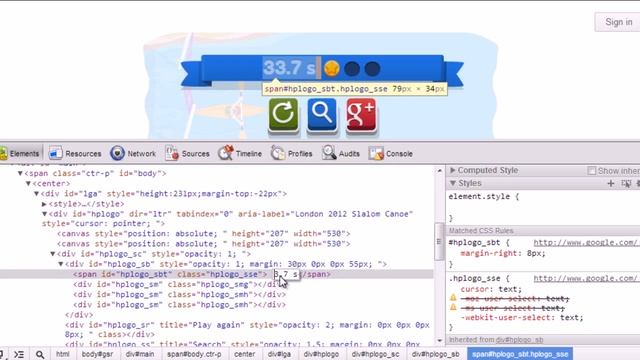Open the Sources panel
Viewport: 640px width, 360px height.
pos(187,153)
